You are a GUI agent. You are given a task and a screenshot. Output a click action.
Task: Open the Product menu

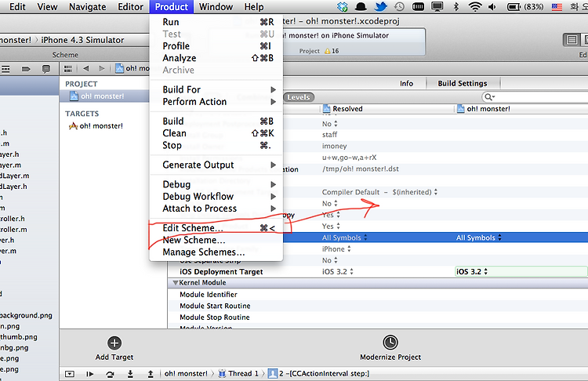point(172,7)
